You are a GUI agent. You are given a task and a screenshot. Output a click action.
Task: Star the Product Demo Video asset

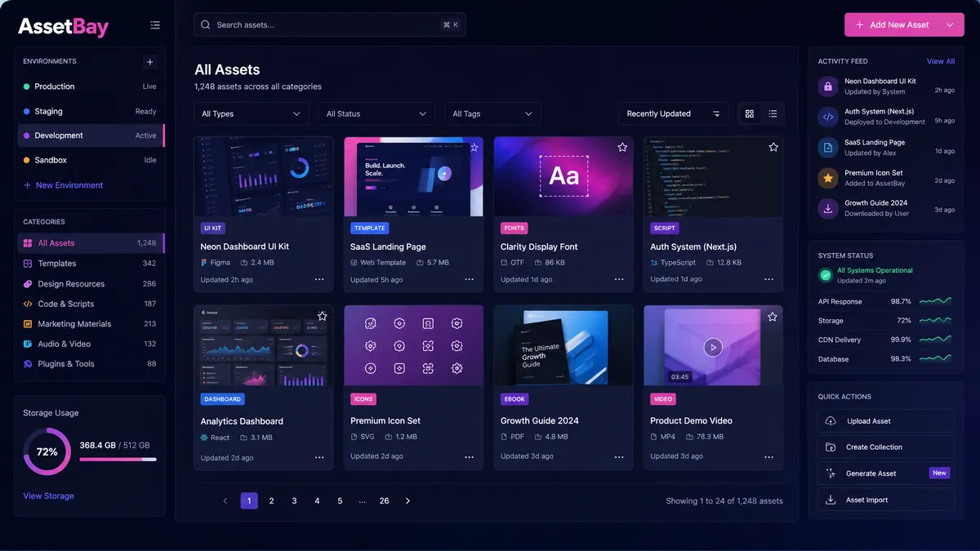(773, 316)
